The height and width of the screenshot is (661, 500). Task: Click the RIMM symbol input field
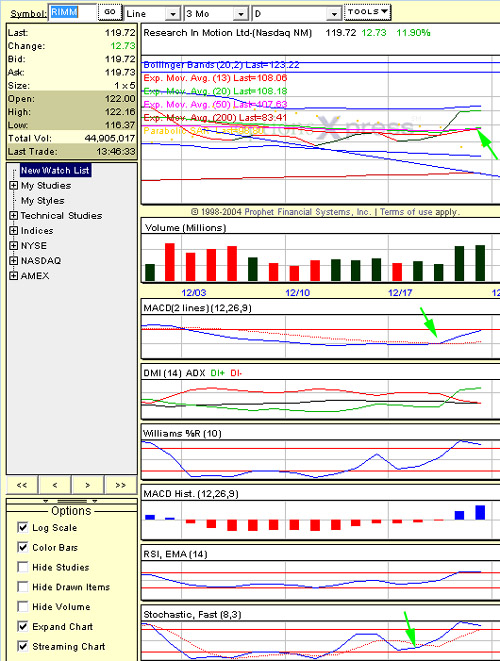(x=73, y=13)
